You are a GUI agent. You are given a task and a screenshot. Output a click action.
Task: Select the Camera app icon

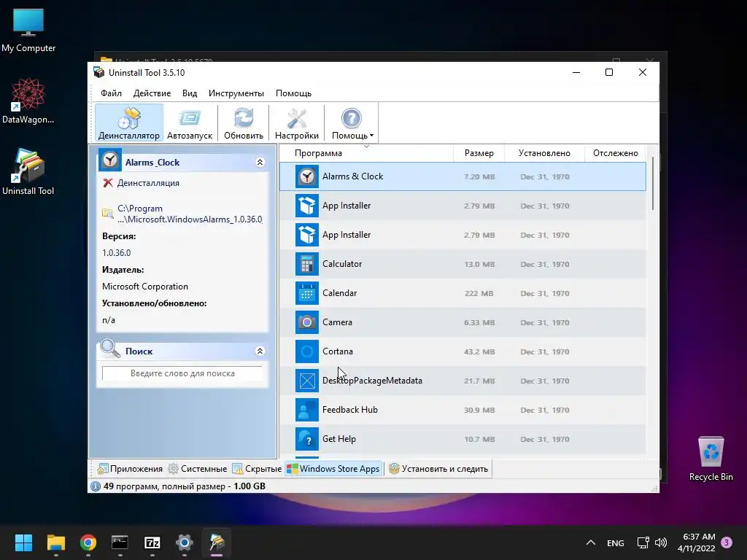307,322
